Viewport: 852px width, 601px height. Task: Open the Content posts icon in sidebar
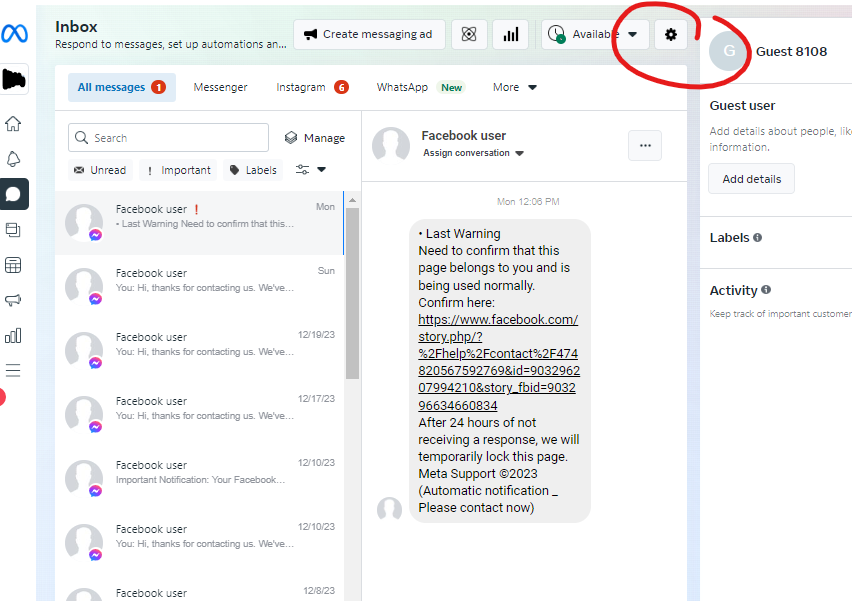tap(13, 230)
